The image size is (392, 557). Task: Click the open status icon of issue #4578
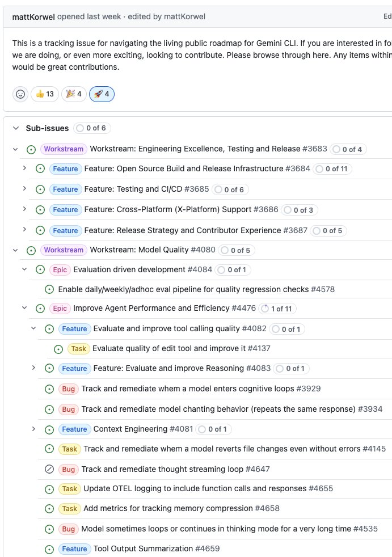click(49, 289)
